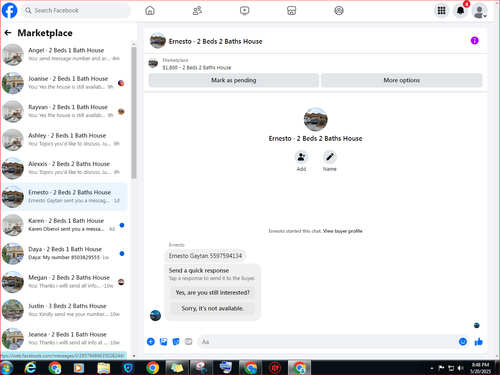Image resolution: width=500 pixels, height=375 pixels.
Task: Click the sticker icon in composer
Action: 176,342
